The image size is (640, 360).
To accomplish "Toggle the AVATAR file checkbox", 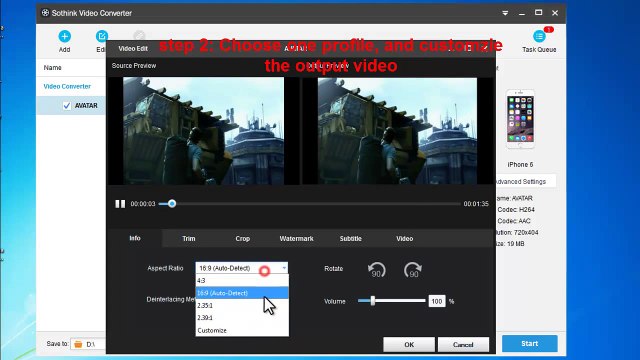I will [67, 106].
